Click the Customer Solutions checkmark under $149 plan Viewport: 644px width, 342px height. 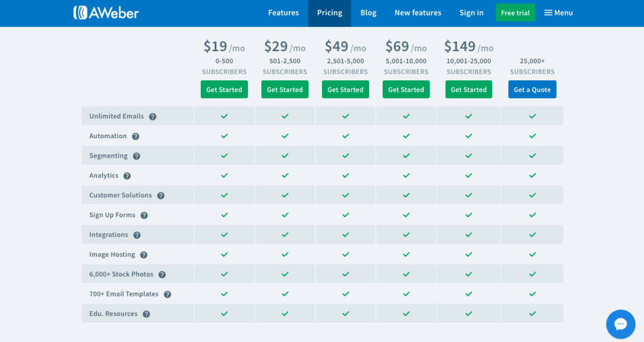coord(469,196)
